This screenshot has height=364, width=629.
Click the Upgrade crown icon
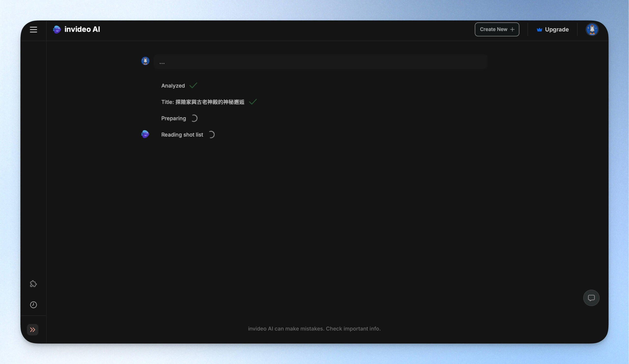tap(539, 30)
